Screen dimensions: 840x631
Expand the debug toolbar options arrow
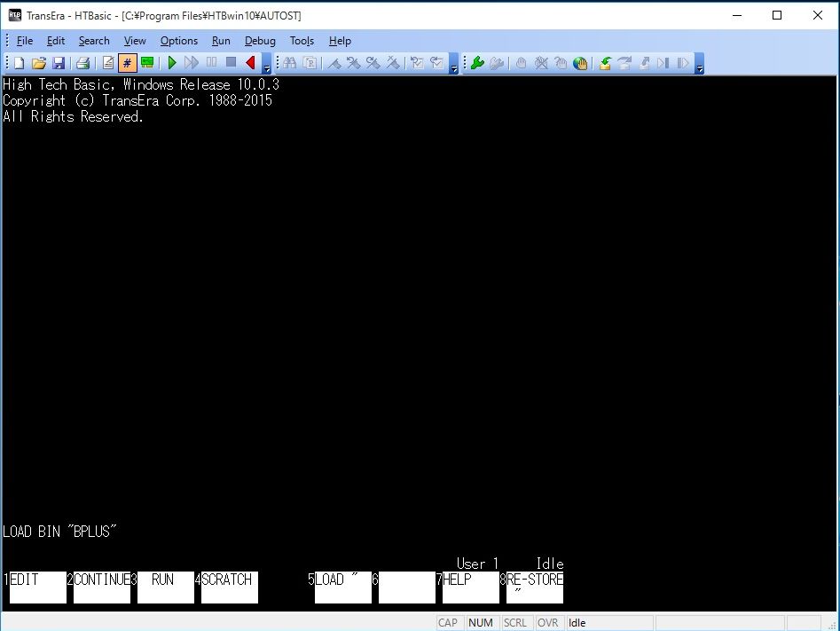(699, 64)
